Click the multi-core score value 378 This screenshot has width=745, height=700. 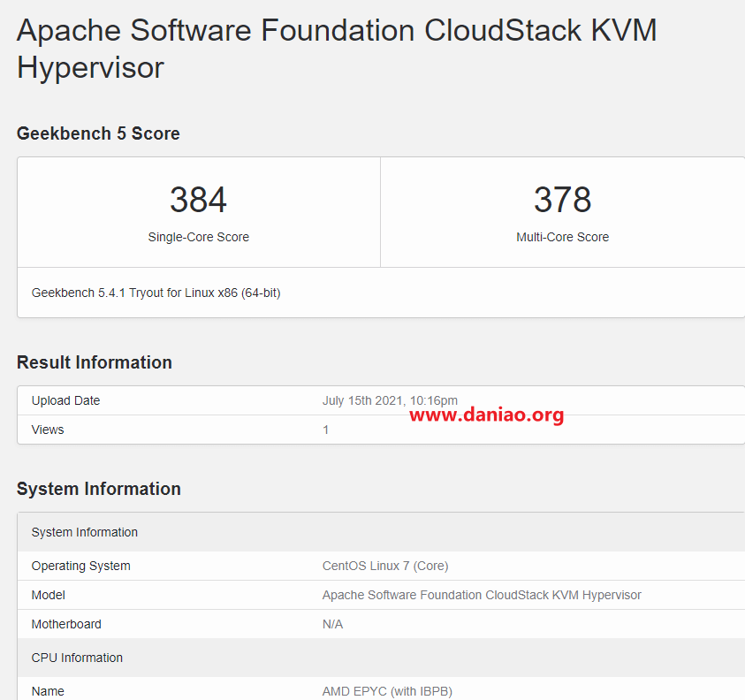coord(563,200)
